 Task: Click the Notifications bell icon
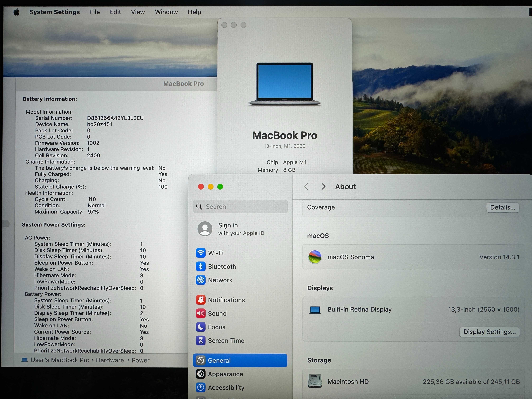(x=201, y=300)
